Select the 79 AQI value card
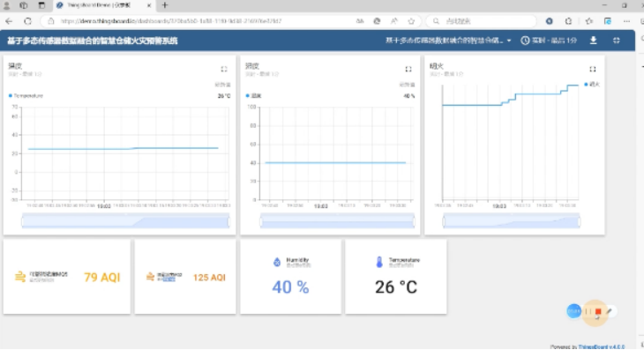The width and height of the screenshot is (644, 350). pyautogui.click(x=67, y=277)
